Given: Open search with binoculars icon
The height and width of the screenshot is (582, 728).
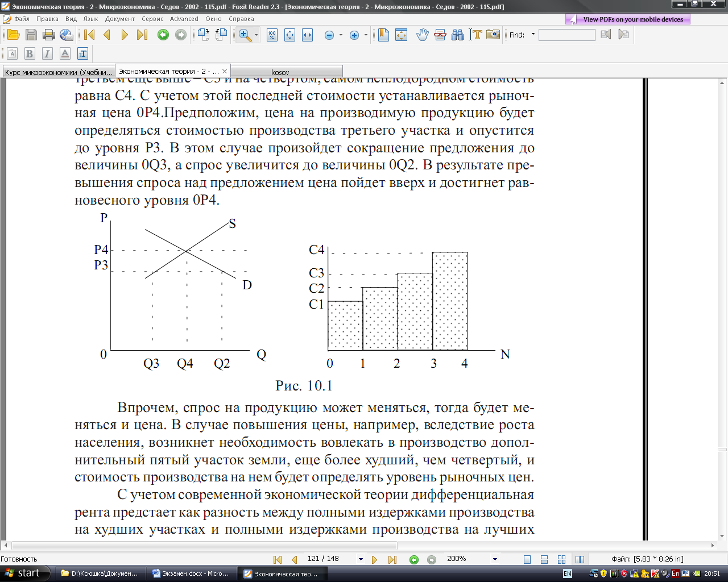Looking at the screenshot, I should 458,35.
